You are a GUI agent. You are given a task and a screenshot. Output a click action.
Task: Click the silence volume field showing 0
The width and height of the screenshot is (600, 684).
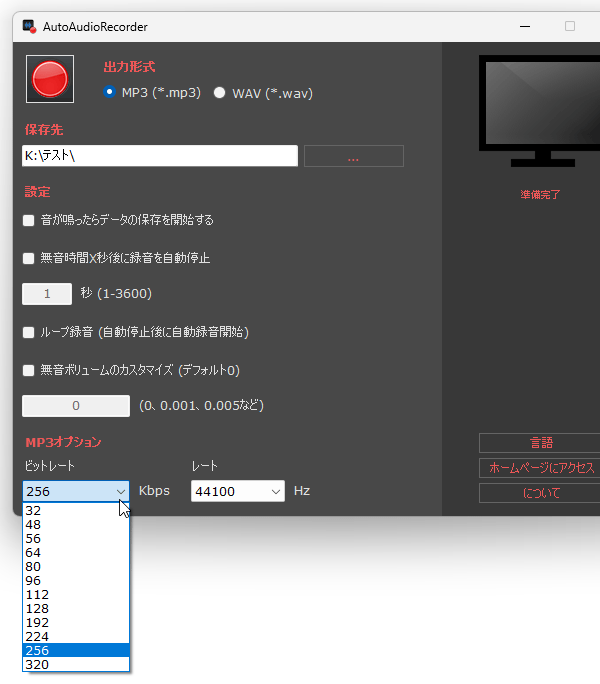click(x=76, y=406)
